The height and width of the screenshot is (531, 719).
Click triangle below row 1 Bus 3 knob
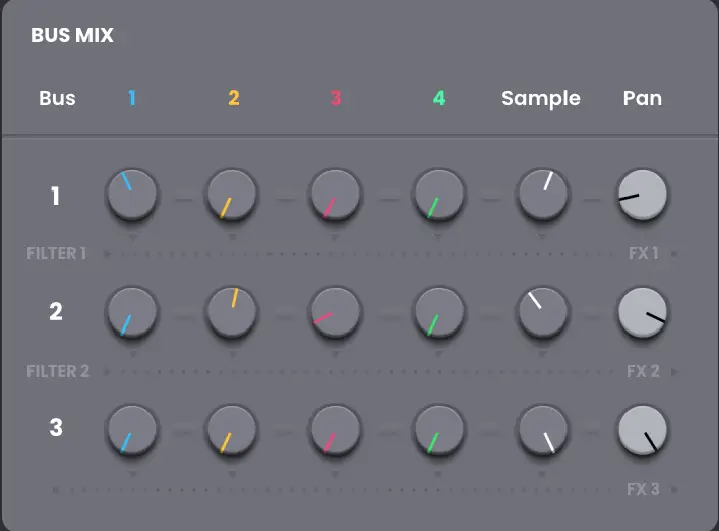point(335,238)
